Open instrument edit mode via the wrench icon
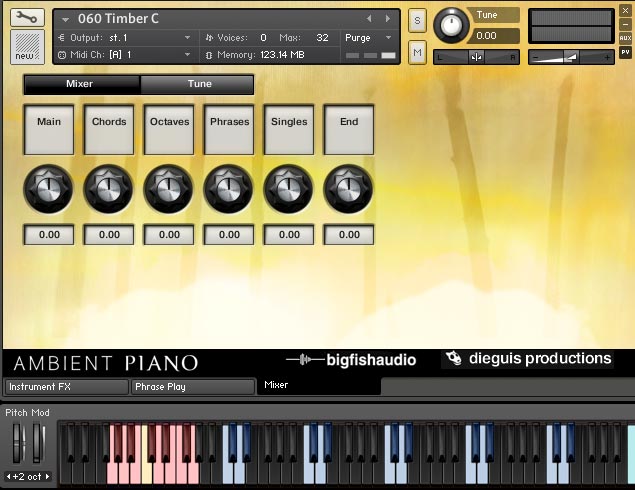Image resolution: width=635 pixels, height=490 pixels. pyautogui.click(x=27, y=18)
